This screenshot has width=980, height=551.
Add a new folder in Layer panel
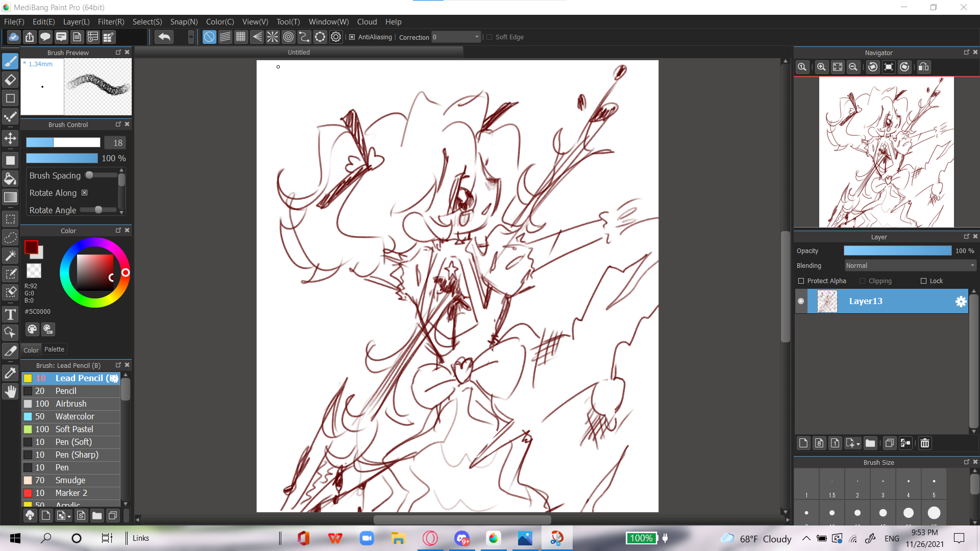coord(870,443)
